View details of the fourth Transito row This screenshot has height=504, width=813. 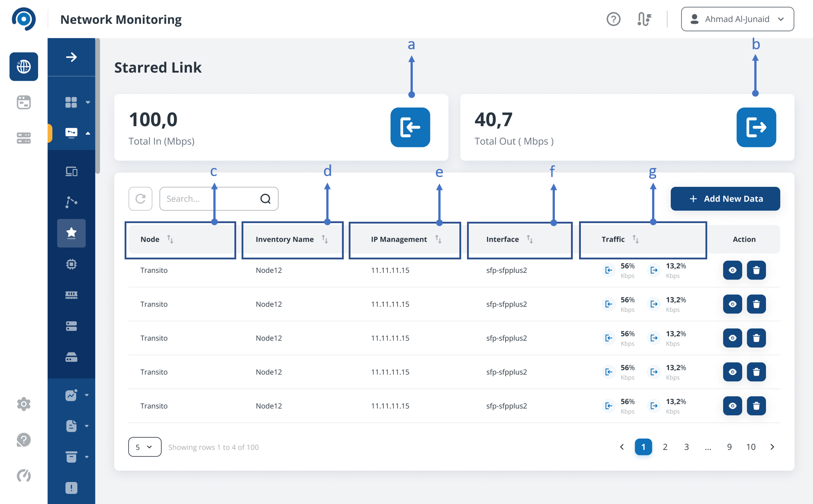click(x=732, y=372)
